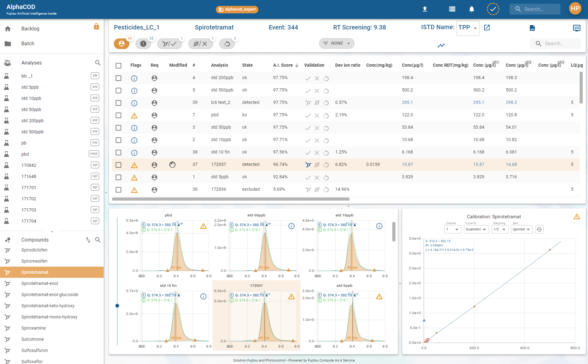This screenshot has height=364, width=588.
Task: Select Spirotetramat-enol in compounds list
Action: point(40,283)
